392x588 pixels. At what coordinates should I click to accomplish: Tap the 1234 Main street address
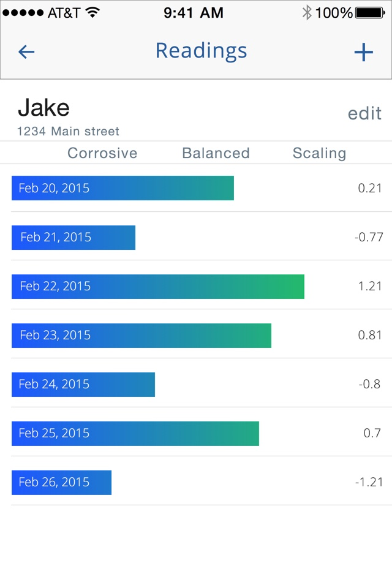[x=68, y=131]
